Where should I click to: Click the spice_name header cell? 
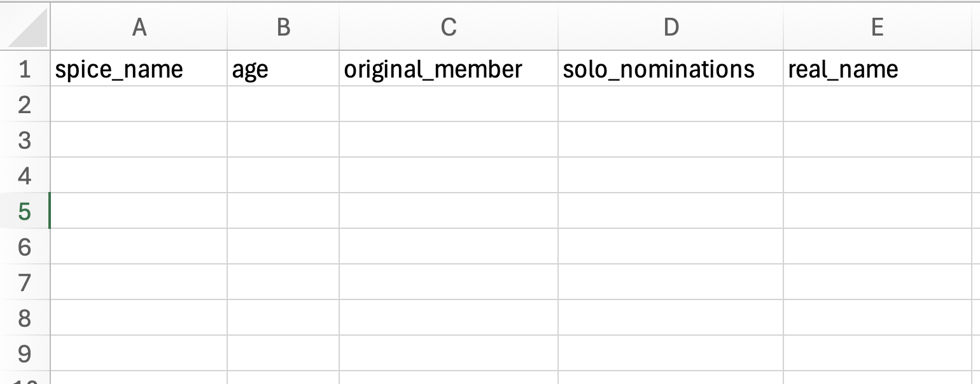click(139, 69)
